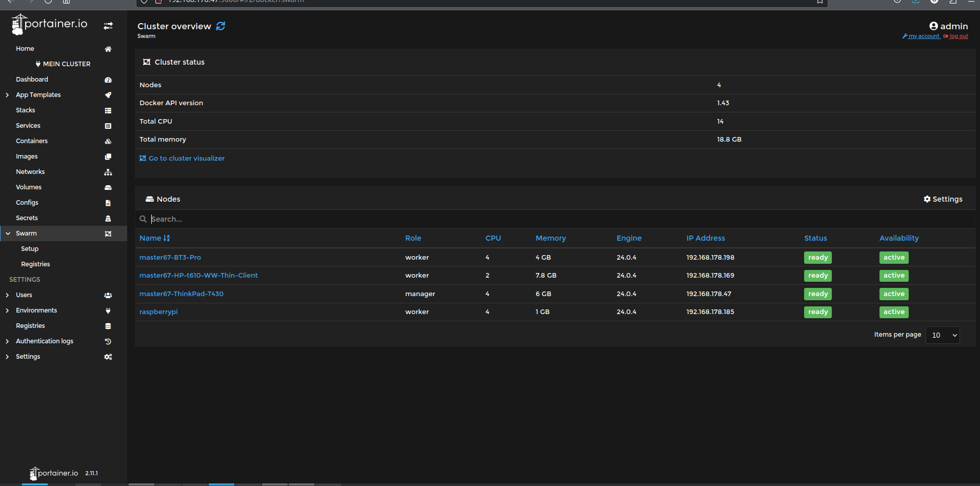Click the Docker API version 1.43 value
This screenshot has height=486, width=980.
tap(723, 103)
